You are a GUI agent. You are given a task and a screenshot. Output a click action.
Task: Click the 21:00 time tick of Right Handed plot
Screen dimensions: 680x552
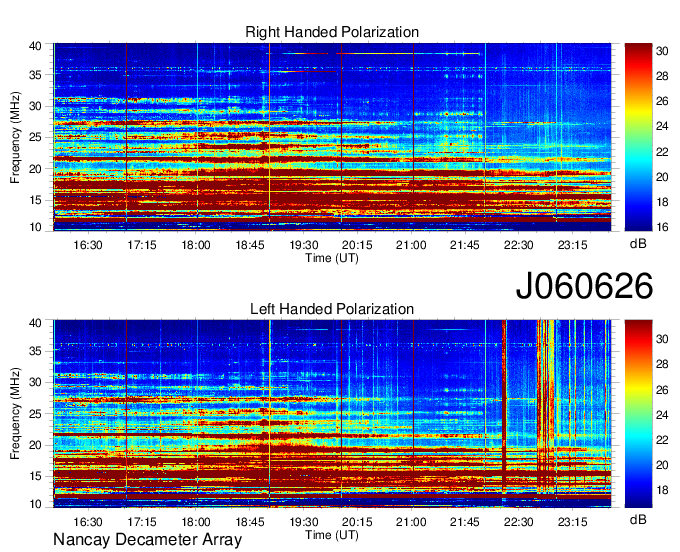[x=411, y=245]
